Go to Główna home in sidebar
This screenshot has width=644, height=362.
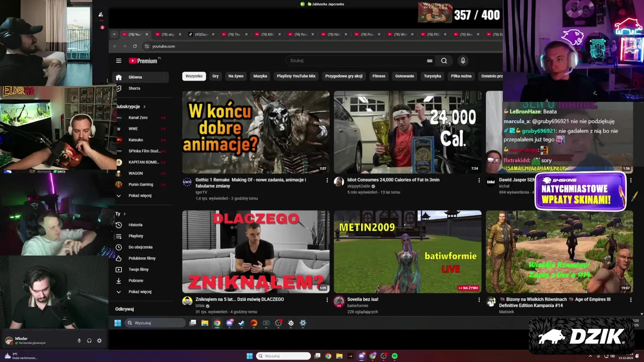[141, 77]
